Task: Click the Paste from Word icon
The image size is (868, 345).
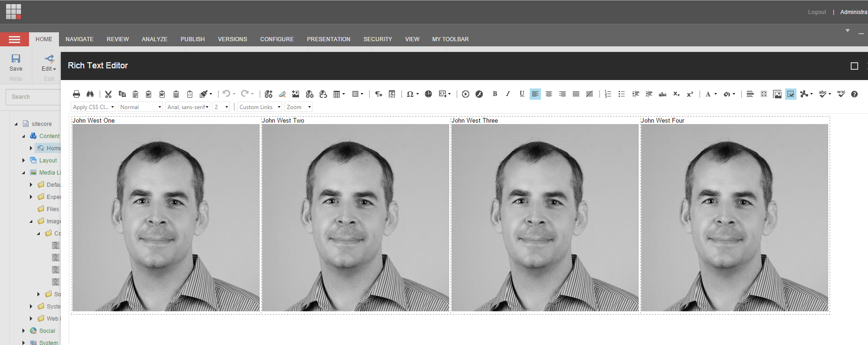Action: coord(148,94)
